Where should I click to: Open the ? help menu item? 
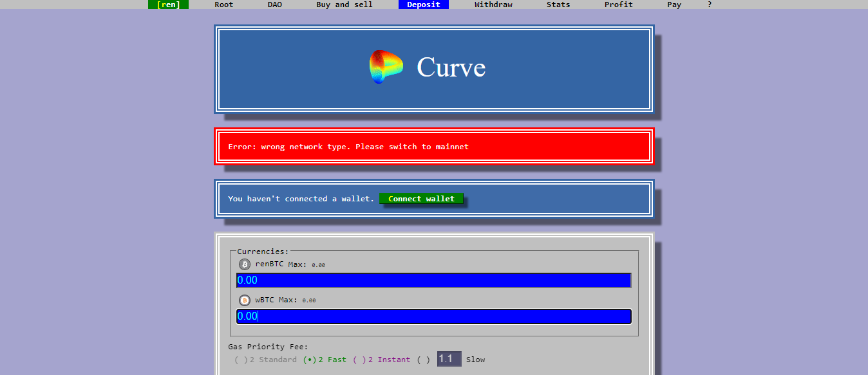pyautogui.click(x=710, y=5)
